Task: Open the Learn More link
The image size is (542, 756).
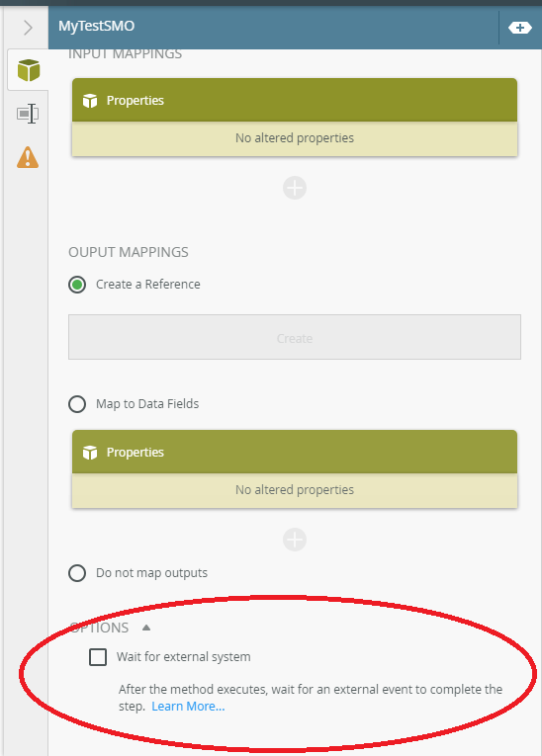Action: (x=188, y=707)
